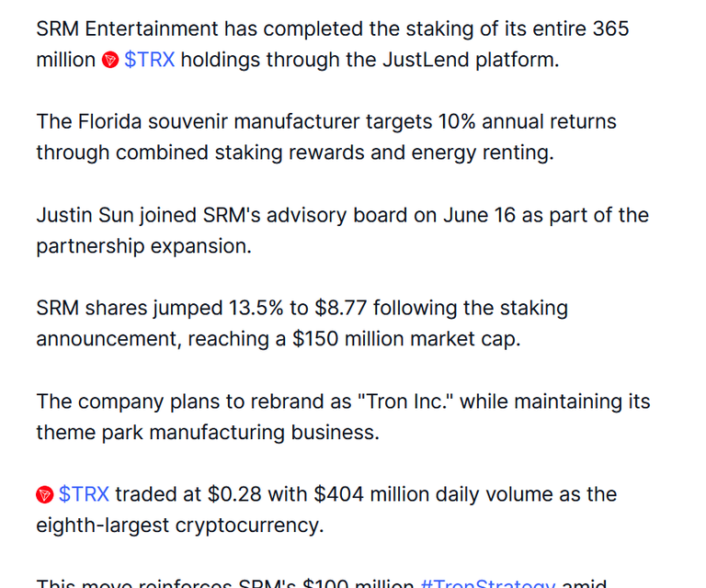Click the word 'JustLend' in first paragraph
706x588 pixels.
[x=426, y=60]
